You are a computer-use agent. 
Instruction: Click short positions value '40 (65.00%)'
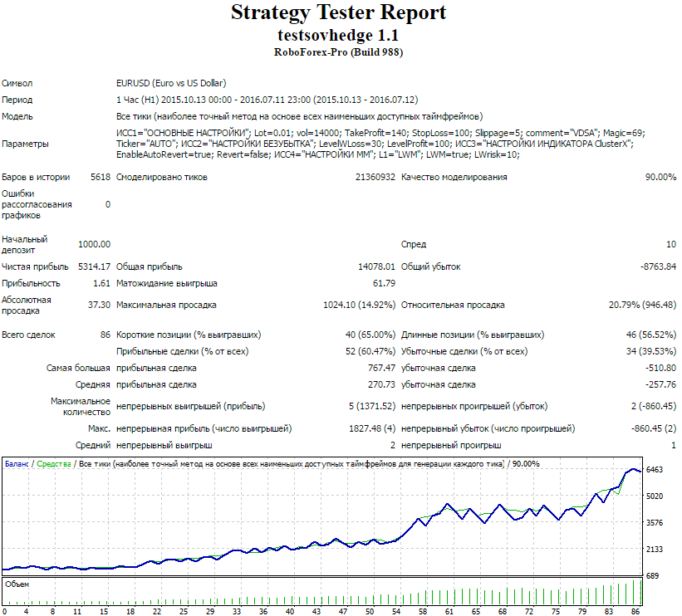[x=370, y=335]
